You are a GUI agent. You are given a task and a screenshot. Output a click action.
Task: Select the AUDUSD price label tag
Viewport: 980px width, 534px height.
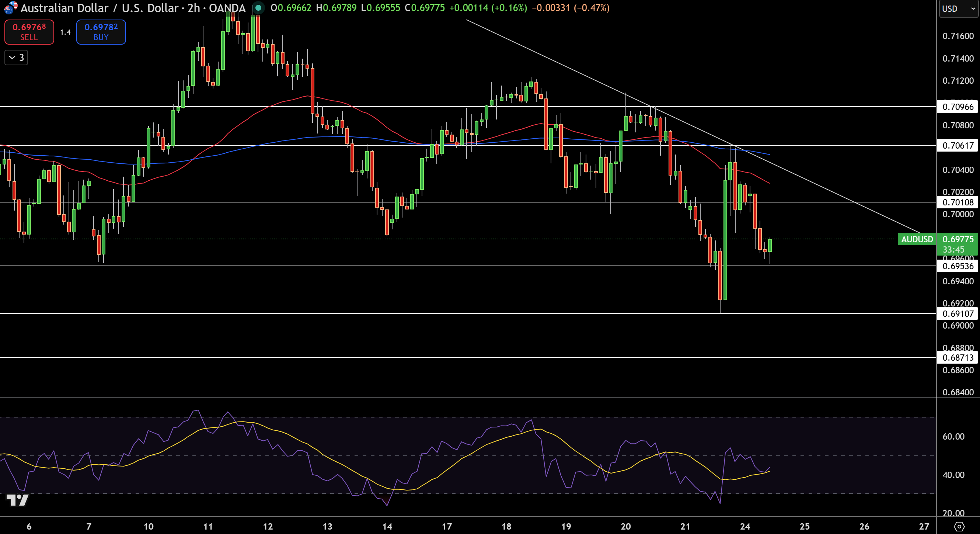[917, 239]
